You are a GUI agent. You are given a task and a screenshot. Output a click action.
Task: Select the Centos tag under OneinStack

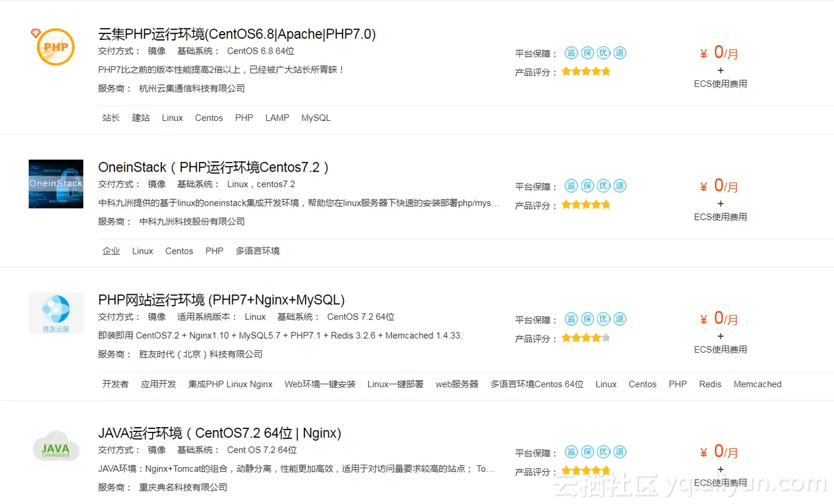coord(179,251)
